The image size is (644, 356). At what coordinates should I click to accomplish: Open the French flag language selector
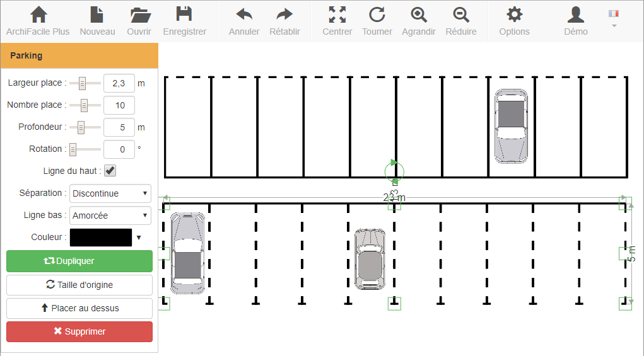pos(614,18)
